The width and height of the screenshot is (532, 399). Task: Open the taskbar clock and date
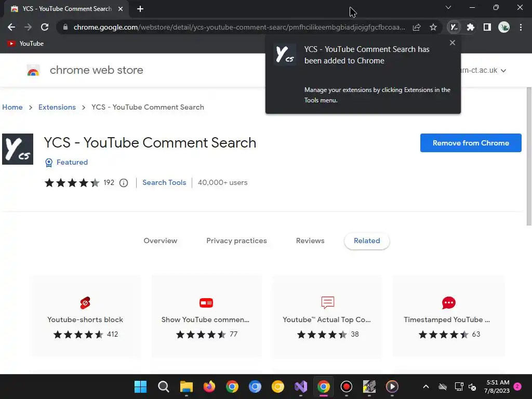[x=497, y=387]
